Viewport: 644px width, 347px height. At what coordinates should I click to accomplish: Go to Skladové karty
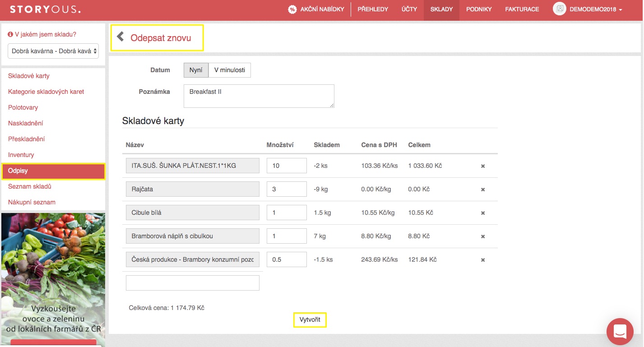(29, 76)
